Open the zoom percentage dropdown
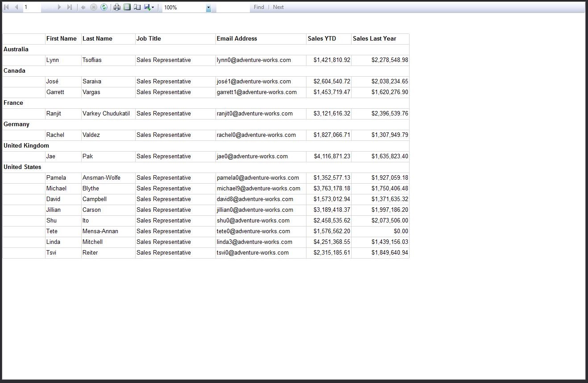The height and width of the screenshot is (383, 588). [208, 8]
